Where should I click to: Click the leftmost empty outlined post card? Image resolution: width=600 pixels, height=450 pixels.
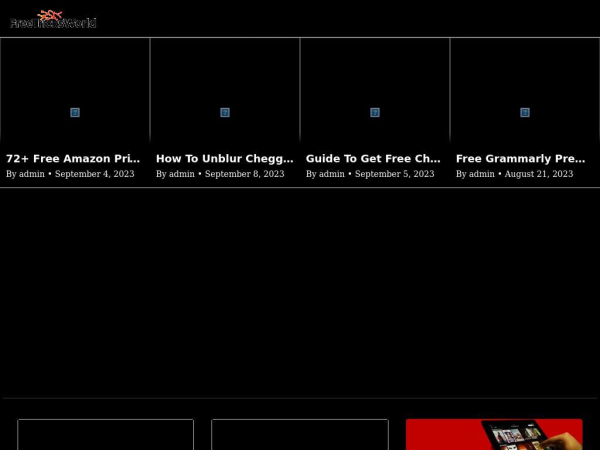click(x=105, y=435)
